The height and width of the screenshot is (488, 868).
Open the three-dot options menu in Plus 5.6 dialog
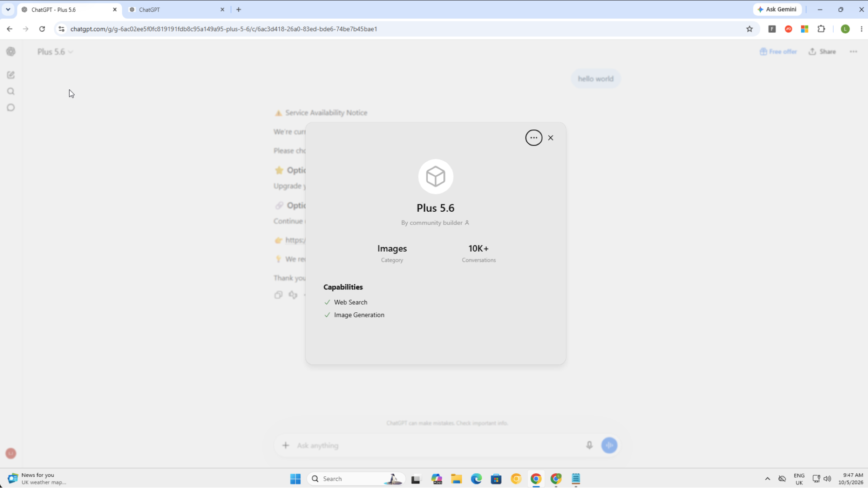[x=534, y=138]
